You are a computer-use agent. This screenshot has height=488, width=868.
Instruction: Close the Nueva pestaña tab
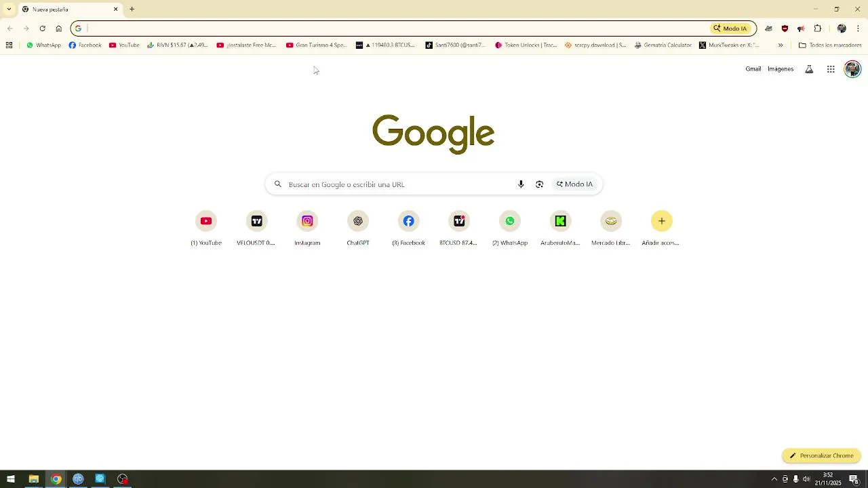pyautogui.click(x=115, y=9)
